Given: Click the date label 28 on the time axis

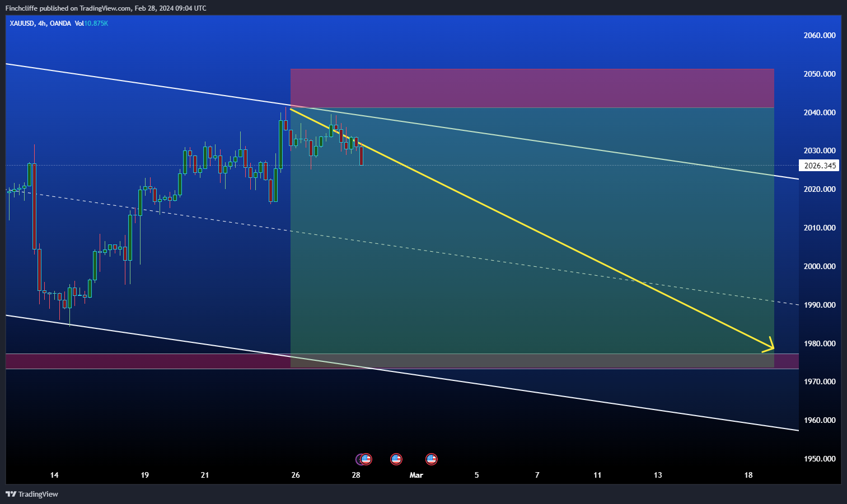Looking at the screenshot, I should coord(356,475).
